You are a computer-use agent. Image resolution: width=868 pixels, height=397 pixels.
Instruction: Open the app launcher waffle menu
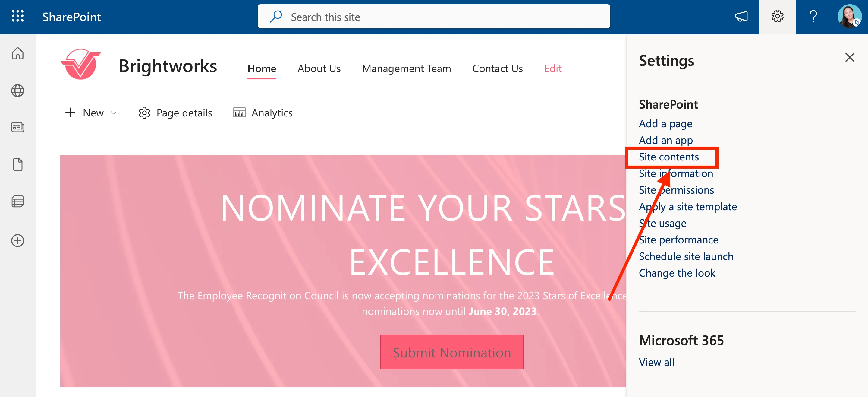tap(17, 16)
